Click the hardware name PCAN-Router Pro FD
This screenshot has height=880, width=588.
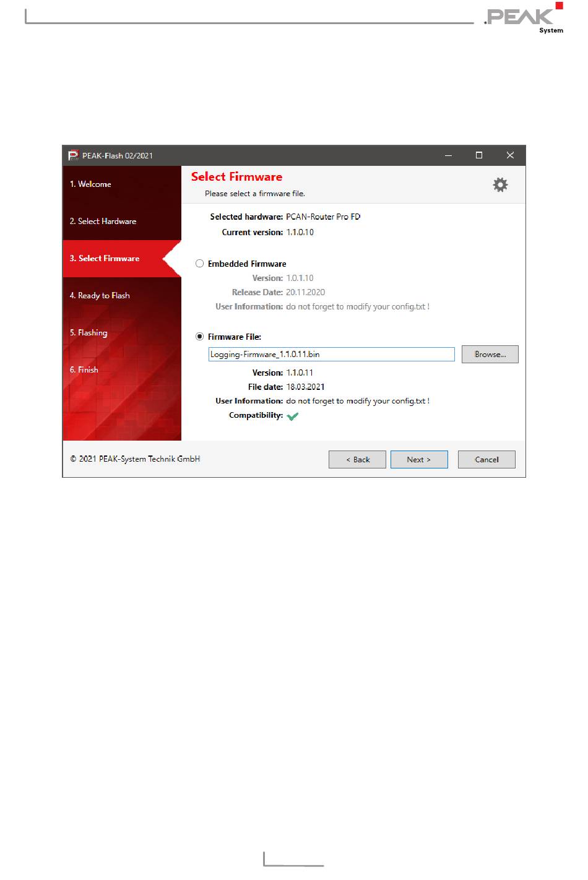tap(323, 217)
